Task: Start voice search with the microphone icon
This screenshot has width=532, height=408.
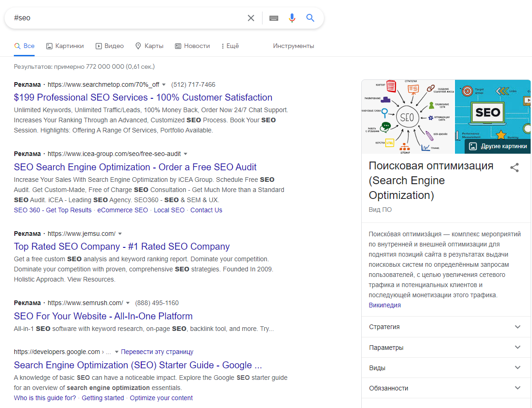Action: coord(292,18)
